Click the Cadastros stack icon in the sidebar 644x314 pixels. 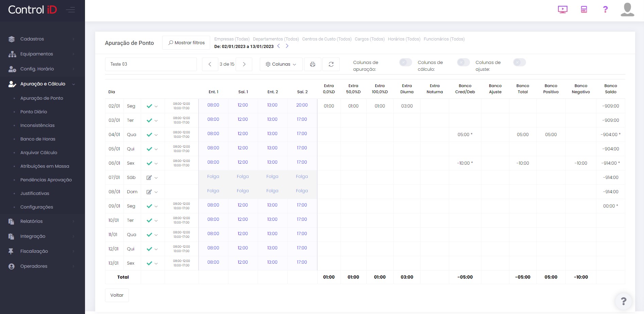tap(12, 39)
